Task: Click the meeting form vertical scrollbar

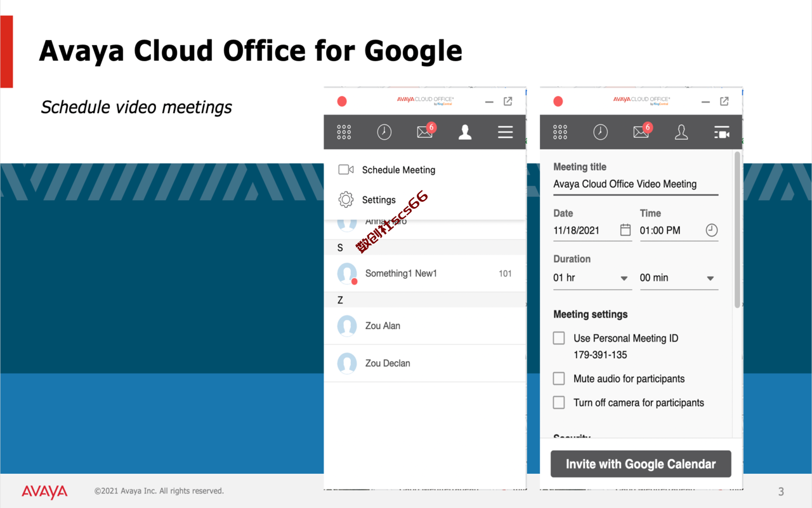Action: pyautogui.click(x=737, y=230)
